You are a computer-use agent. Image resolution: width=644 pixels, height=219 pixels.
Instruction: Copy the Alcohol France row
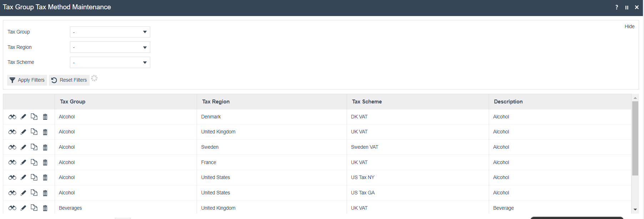[x=34, y=162]
